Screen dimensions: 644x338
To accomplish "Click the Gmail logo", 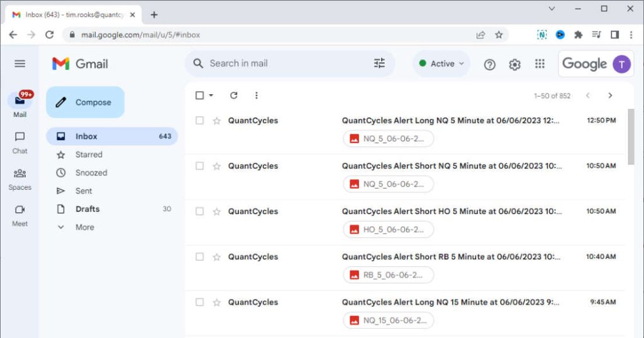I will click(x=80, y=63).
